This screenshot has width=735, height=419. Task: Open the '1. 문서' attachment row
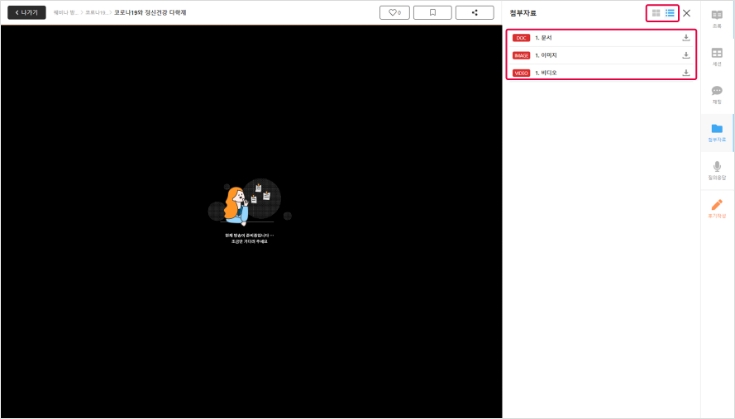[x=601, y=37]
